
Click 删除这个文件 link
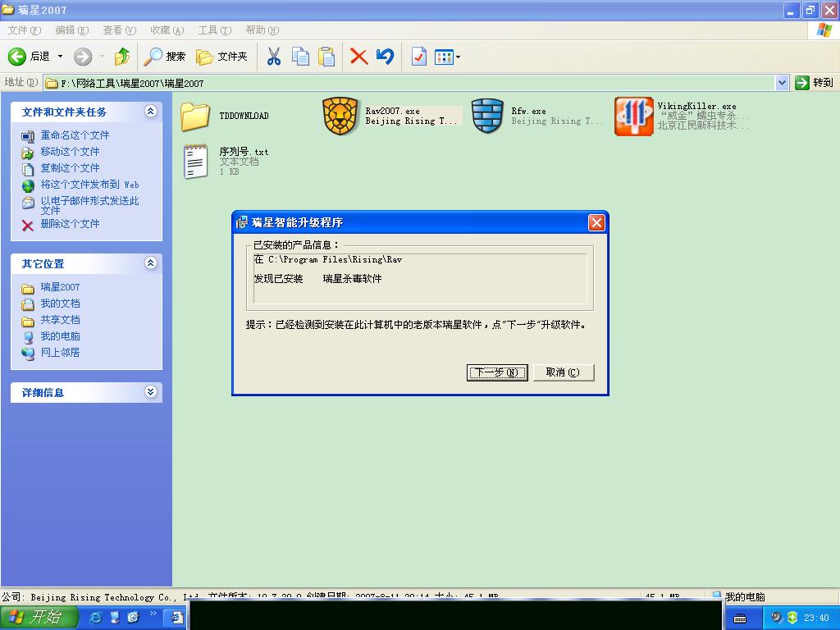(71, 224)
